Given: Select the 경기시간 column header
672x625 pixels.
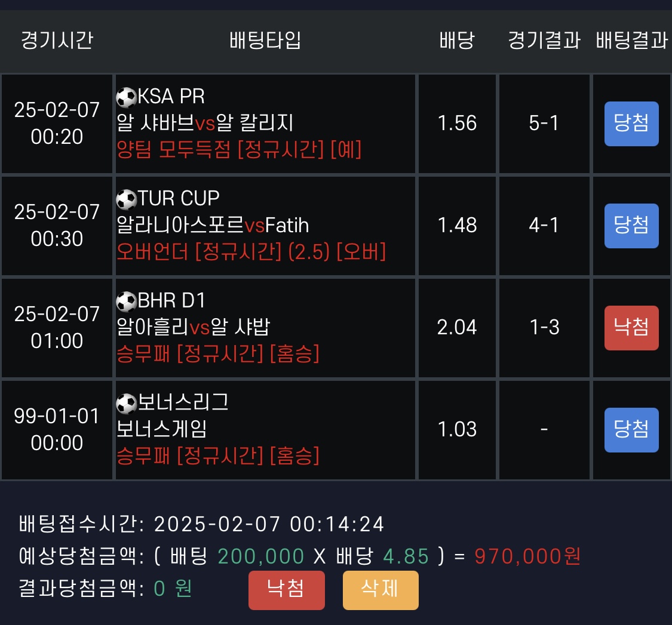Looking at the screenshot, I should pyautogui.click(x=57, y=41).
